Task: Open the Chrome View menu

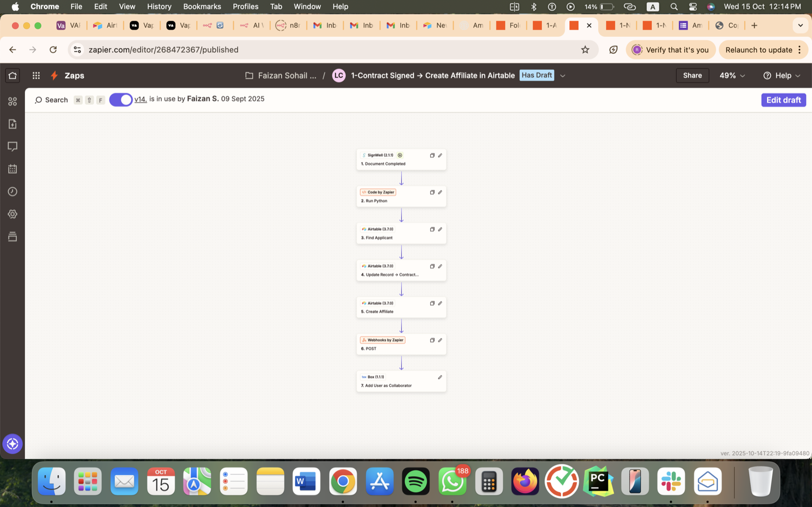Action: point(127,6)
